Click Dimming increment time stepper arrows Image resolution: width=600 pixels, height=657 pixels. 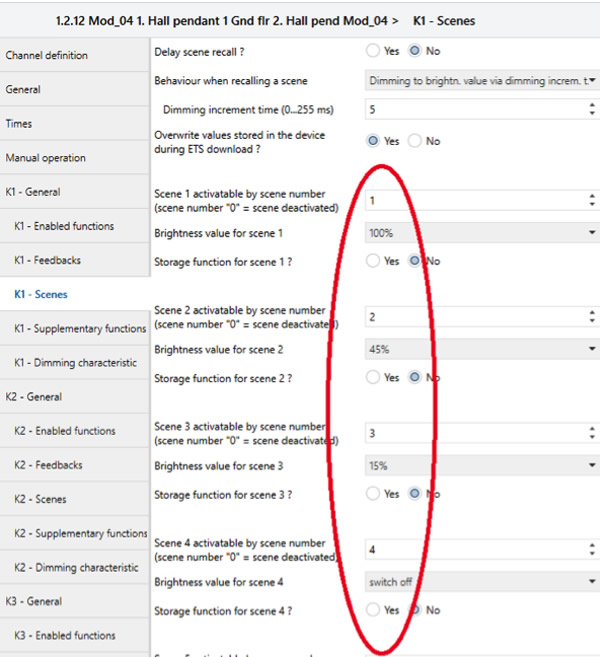592,109
